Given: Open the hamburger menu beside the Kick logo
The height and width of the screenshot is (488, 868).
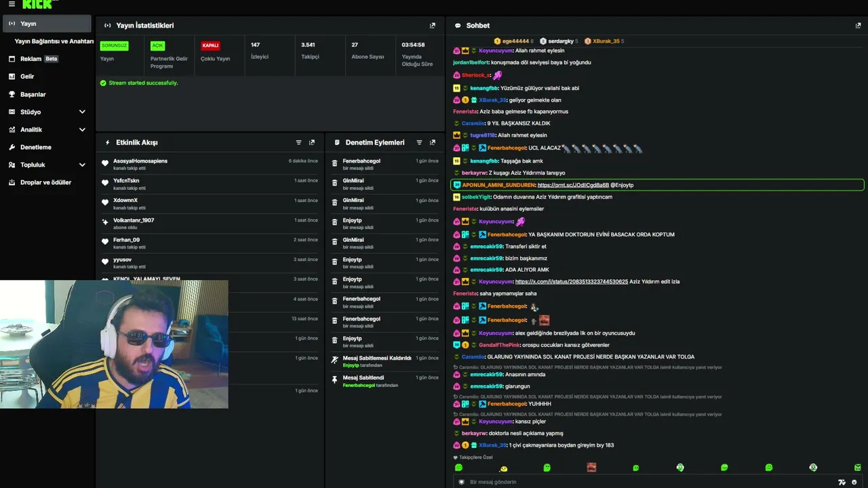Looking at the screenshot, I should pyautogui.click(x=12, y=4).
